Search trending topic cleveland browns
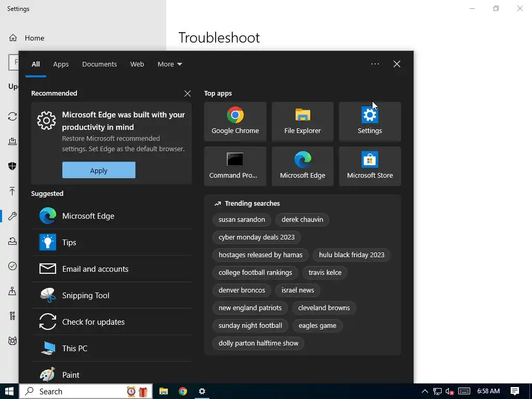 (324, 308)
